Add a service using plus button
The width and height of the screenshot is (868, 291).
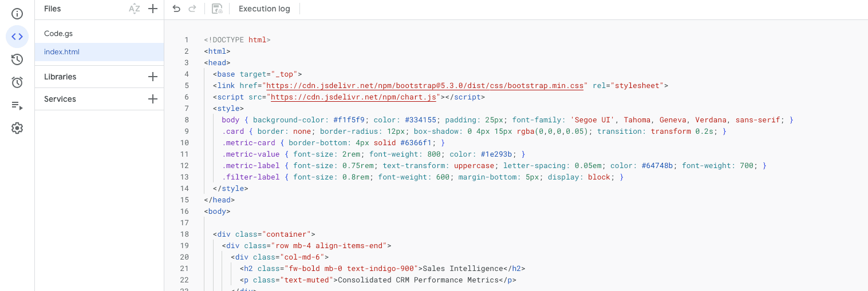point(153,99)
